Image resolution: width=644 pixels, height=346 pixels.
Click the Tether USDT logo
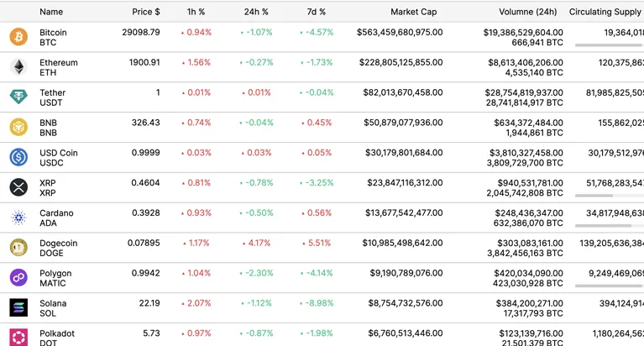coord(18,97)
